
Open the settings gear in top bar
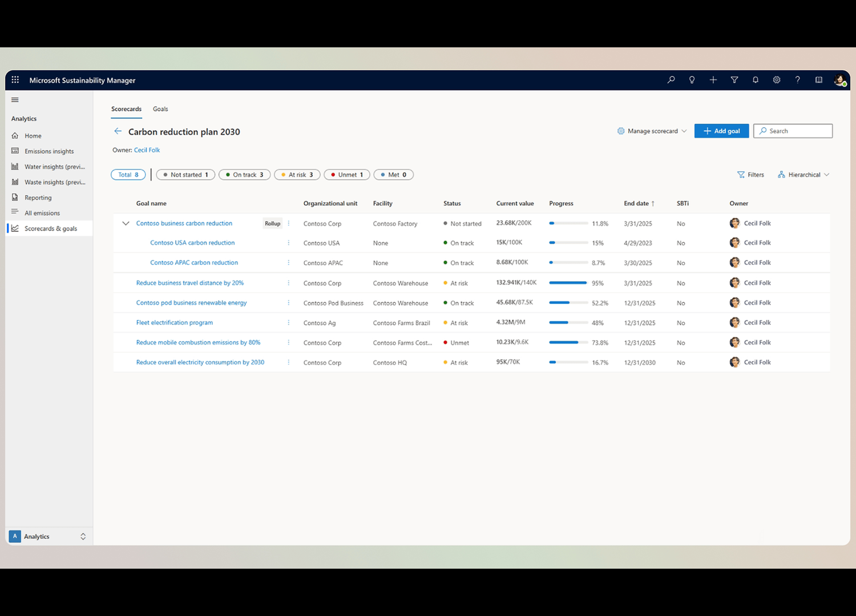click(x=777, y=80)
